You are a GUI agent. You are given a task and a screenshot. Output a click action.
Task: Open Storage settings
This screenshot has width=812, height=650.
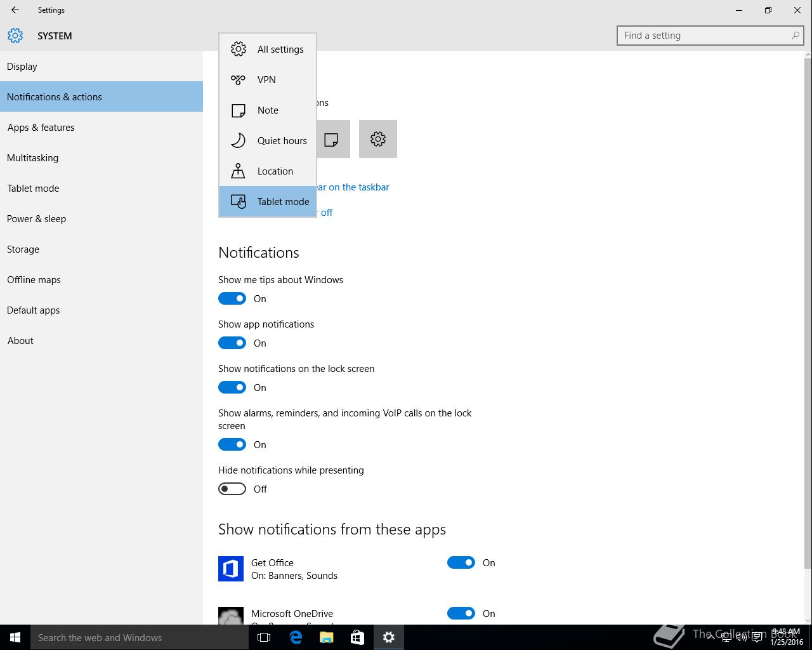click(x=101, y=249)
